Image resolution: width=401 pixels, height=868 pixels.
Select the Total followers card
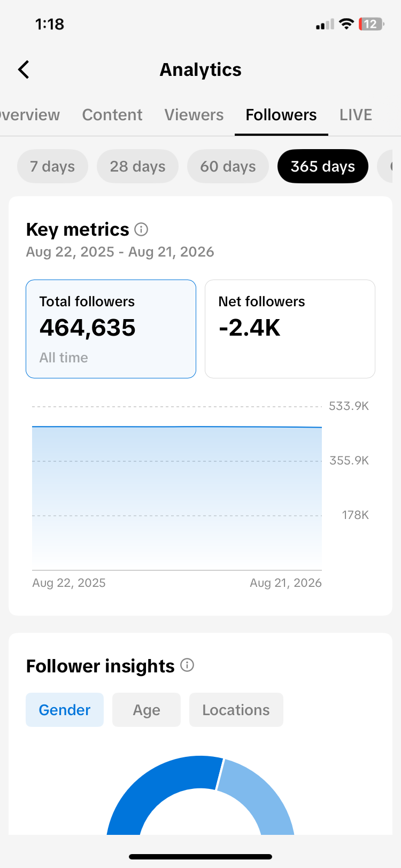point(111,329)
